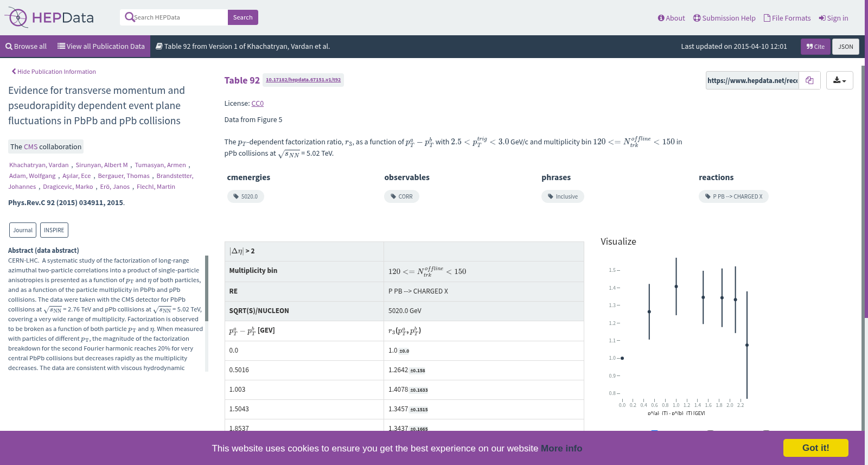Click the Cite button

pos(815,47)
